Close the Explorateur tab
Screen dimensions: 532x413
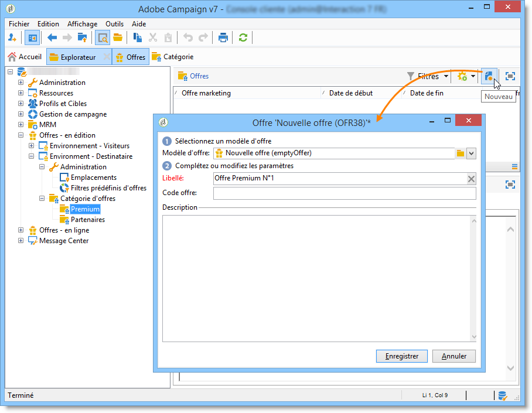click(x=107, y=57)
